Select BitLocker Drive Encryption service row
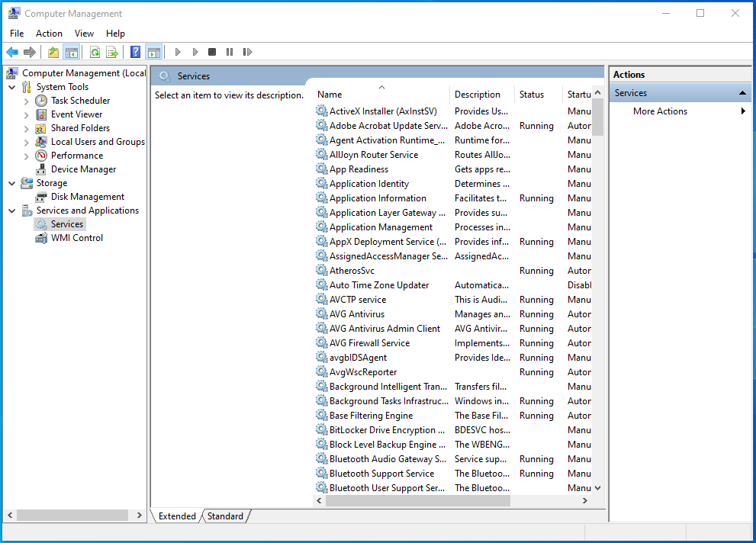This screenshot has height=543, width=756. point(453,430)
